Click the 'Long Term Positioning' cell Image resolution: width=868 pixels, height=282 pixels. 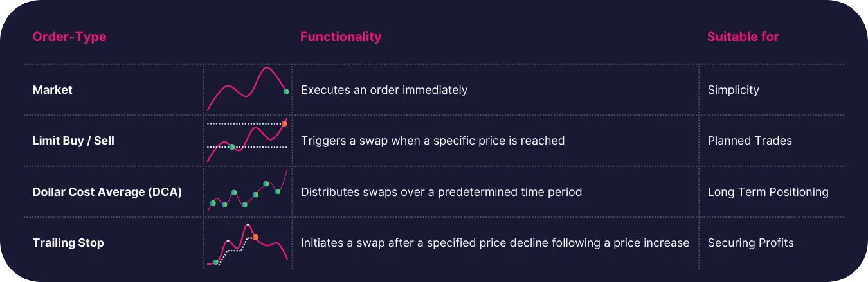point(768,192)
